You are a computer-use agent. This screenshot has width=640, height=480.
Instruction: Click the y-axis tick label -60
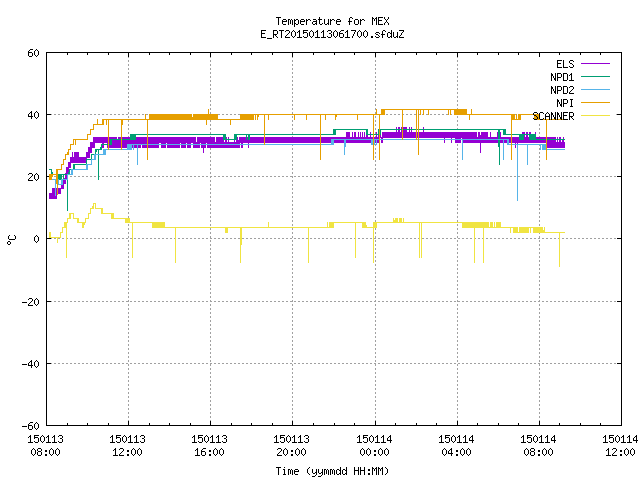pos(31,426)
